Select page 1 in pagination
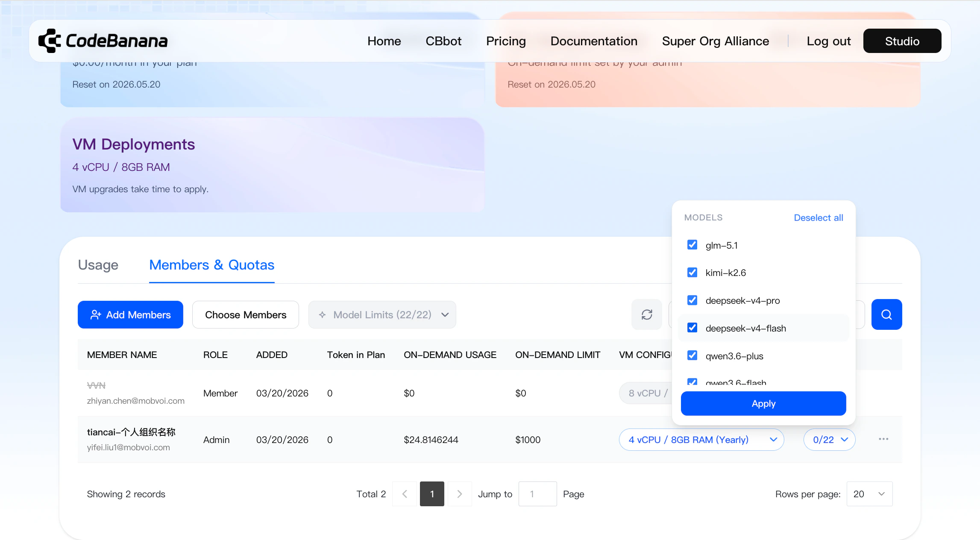The image size is (980, 540). pos(432,494)
